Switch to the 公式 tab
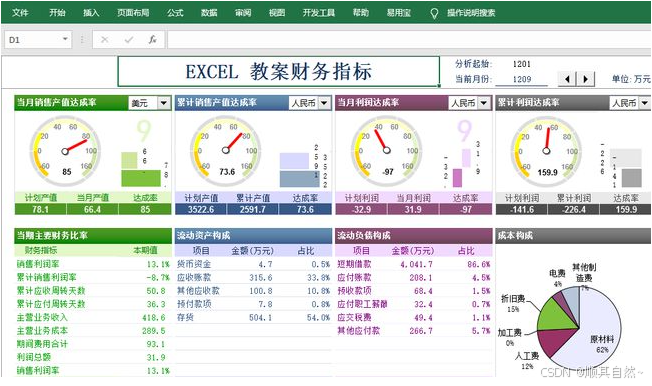Image resolution: width=652 pixels, height=386 pixels. [175, 12]
